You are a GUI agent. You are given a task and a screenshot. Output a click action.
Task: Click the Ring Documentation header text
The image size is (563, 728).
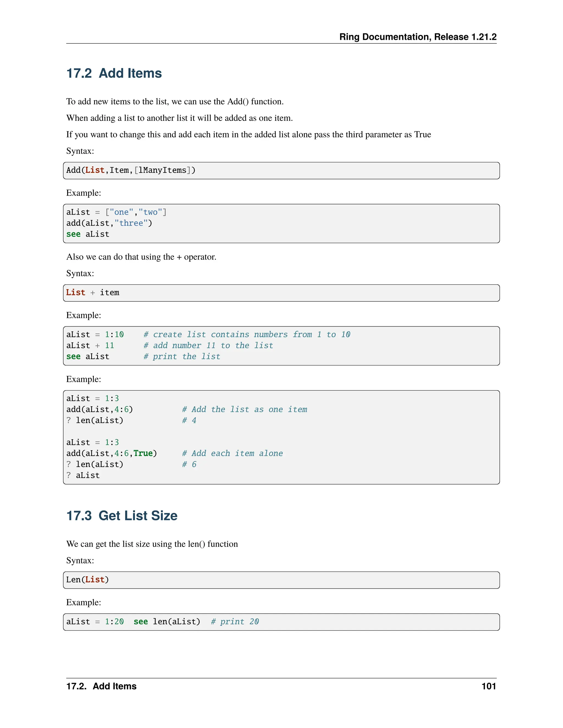tap(418, 37)
